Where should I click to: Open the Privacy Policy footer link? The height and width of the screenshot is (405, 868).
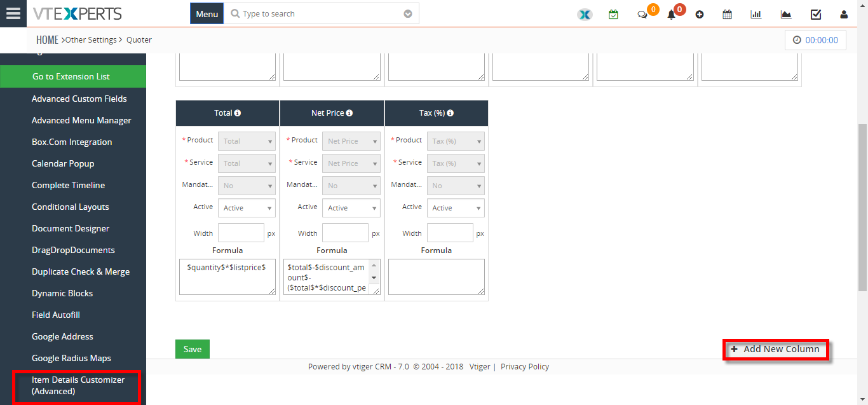coord(525,367)
